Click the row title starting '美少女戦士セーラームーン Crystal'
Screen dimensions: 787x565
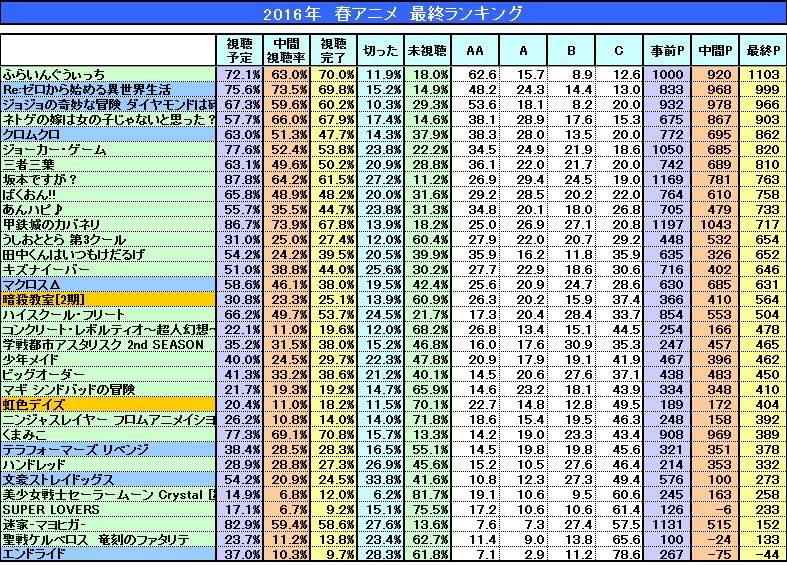coord(108,495)
